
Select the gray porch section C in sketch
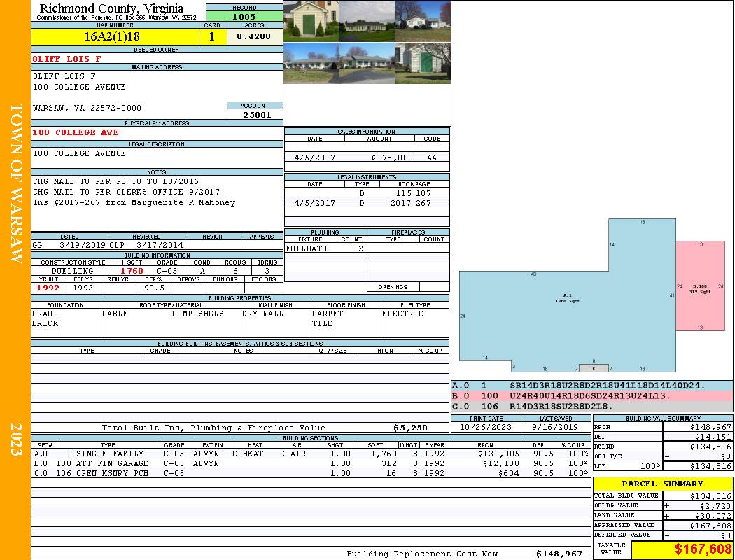(x=594, y=368)
